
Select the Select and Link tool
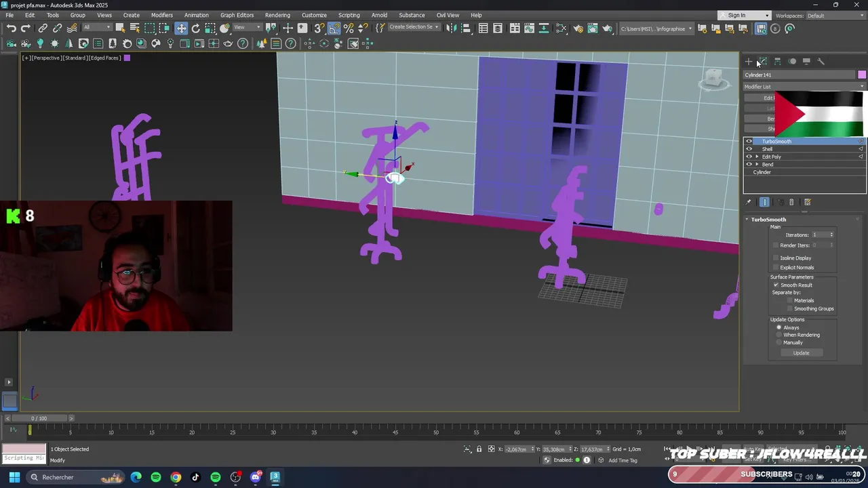pyautogui.click(x=43, y=28)
